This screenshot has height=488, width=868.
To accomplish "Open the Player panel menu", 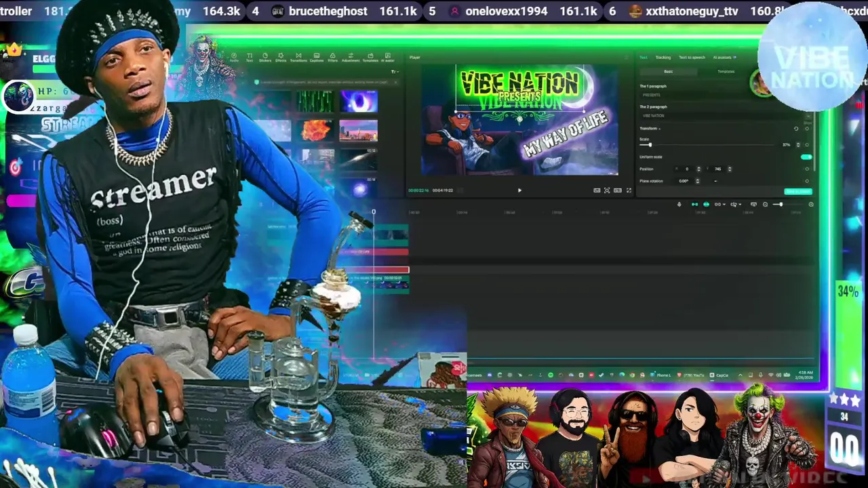I will click(x=627, y=58).
